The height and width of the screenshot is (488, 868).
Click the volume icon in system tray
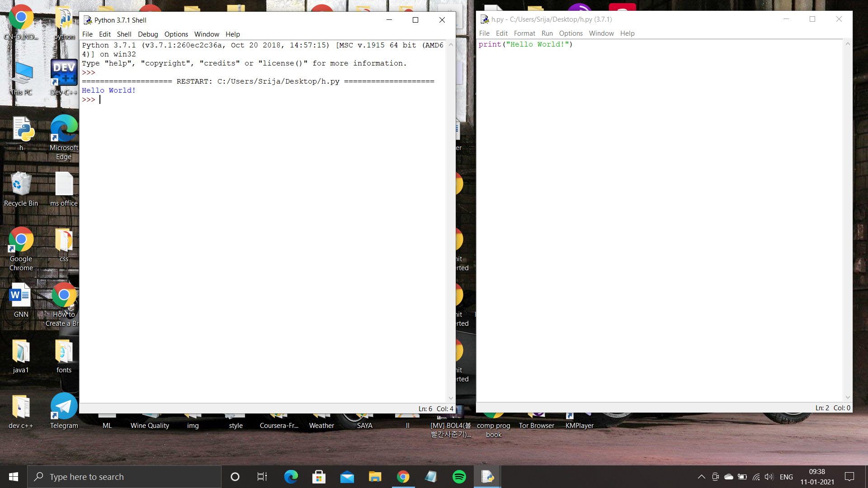coord(769,477)
